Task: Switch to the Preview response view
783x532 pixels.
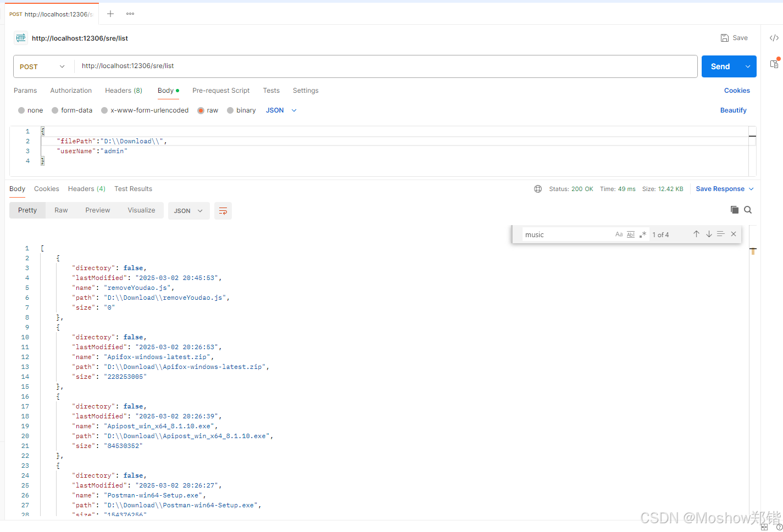Action: tap(97, 210)
